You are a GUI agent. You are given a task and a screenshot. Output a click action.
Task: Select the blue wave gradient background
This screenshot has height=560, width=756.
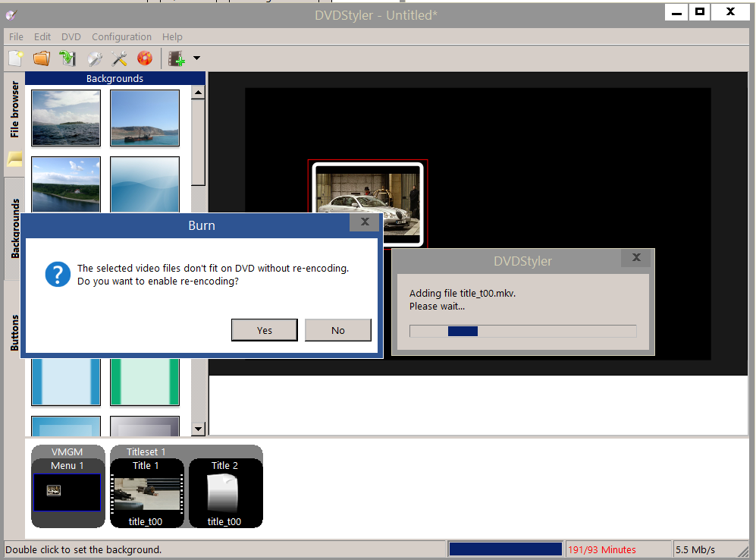(x=145, y=184)
